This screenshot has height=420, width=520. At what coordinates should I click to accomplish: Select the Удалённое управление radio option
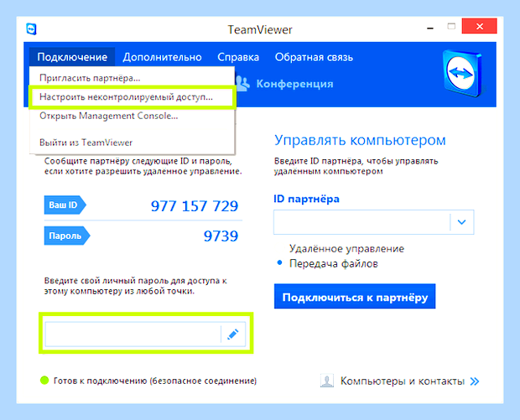[x=346, y=249]
